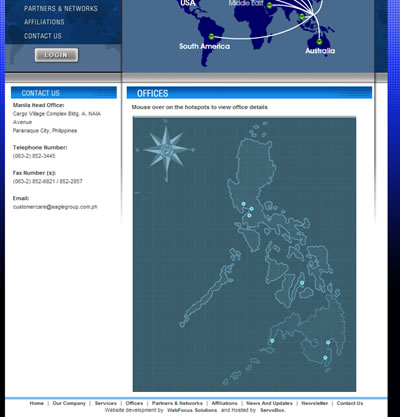Visit the WebFocus Solutions developer link
Image resolution: width=400 pixels, height=417 pixels.
coord(192,410)
